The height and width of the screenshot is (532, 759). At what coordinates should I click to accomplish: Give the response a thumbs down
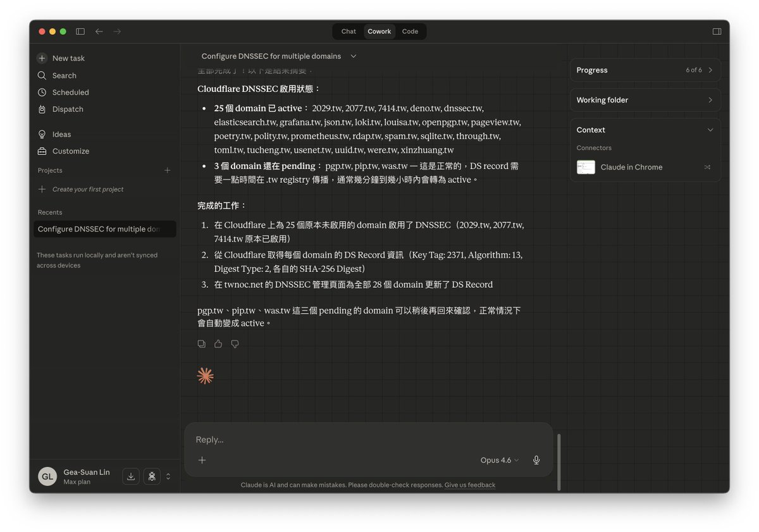pos(235,344)
